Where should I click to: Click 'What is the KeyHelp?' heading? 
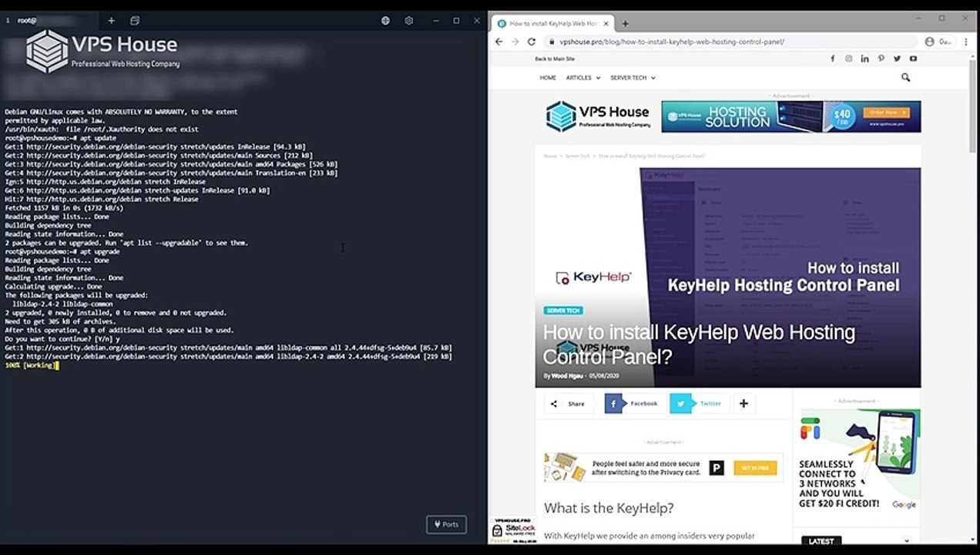point(609,508)
